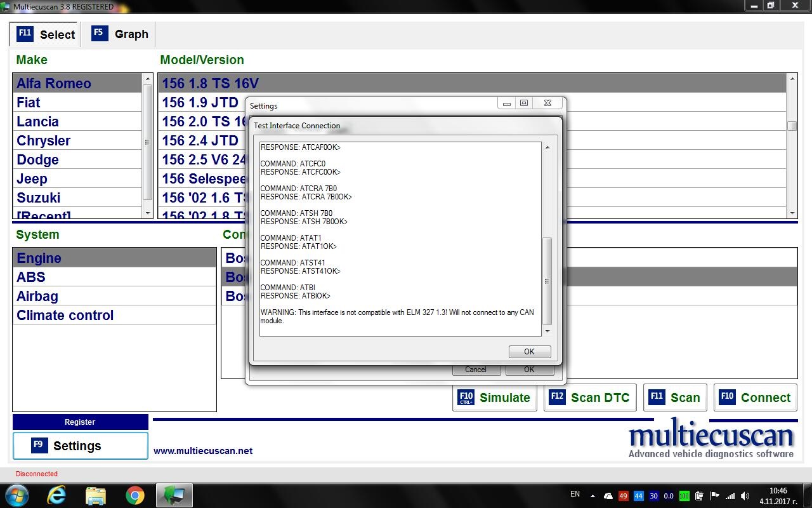Click Cancel in the Settings window

(x=476, y=370)
